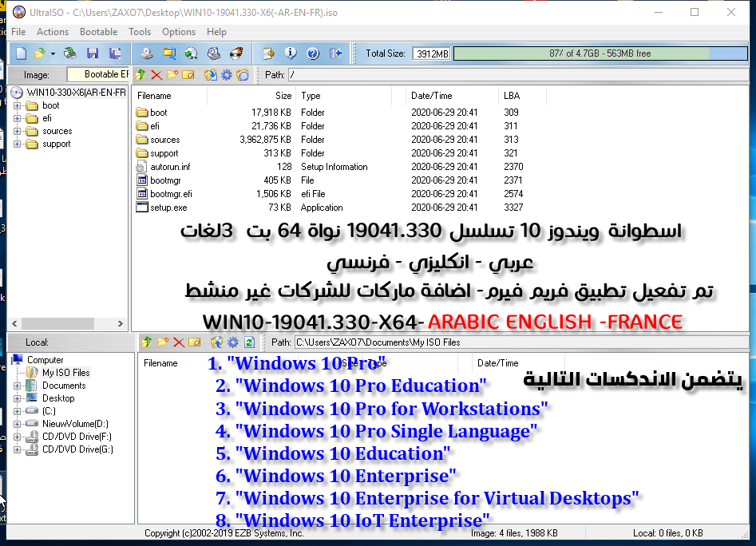Click the blue question mark Help icon
This screenshot has width=756, height=546.
(313, 53)
